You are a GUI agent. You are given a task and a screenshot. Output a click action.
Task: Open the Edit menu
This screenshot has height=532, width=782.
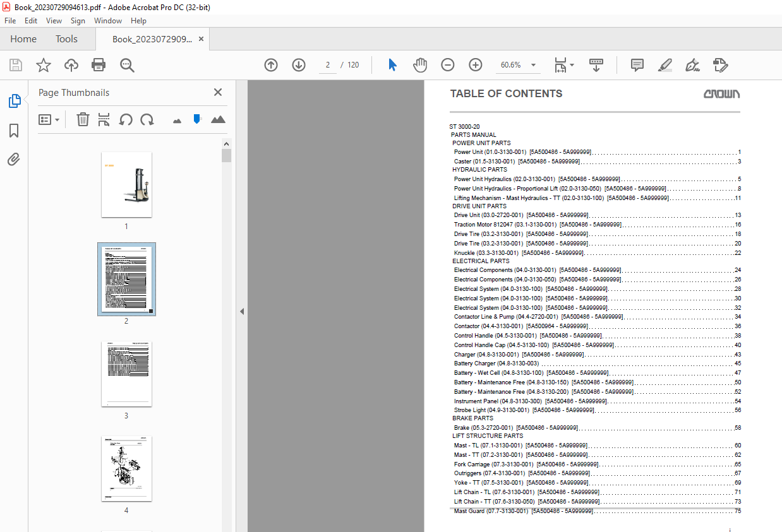click(x=31, y=21)
